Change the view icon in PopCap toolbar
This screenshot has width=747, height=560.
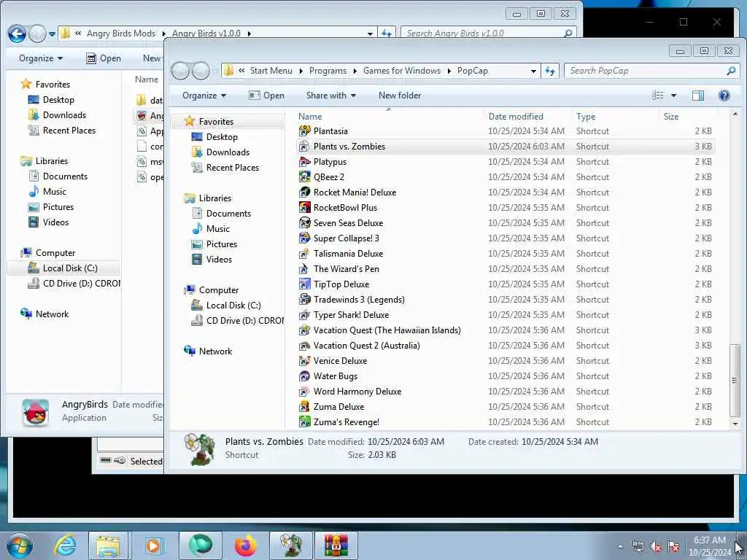[657, 96]
